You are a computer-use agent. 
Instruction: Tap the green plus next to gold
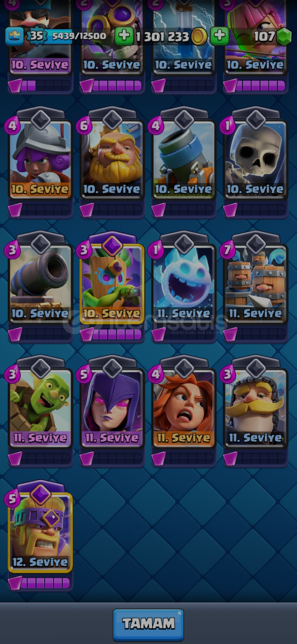tap(124, 36)
